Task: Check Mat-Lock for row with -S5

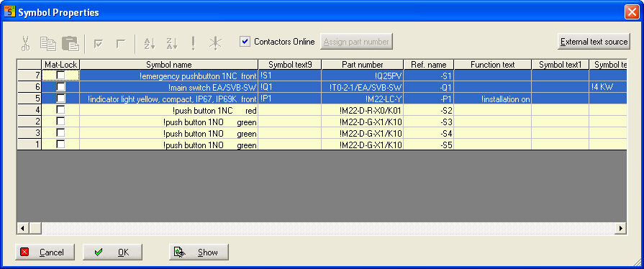Action: (60, 144)
